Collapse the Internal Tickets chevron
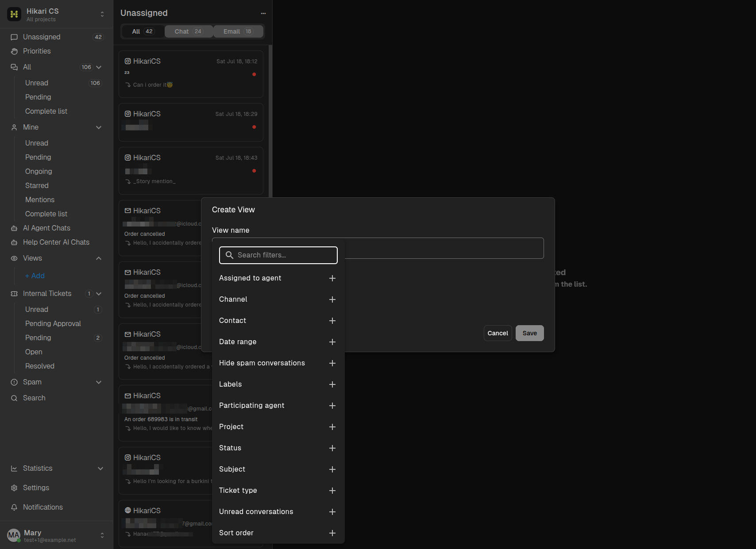Viewport: 756px width, 549px height. [99, 294]
